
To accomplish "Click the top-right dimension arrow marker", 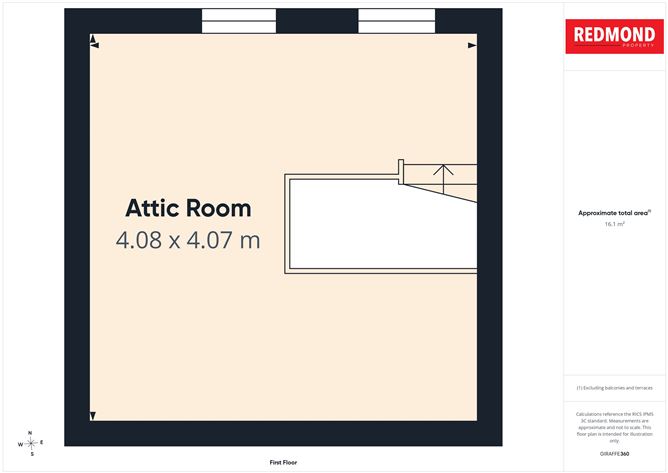I will point(472,45).
